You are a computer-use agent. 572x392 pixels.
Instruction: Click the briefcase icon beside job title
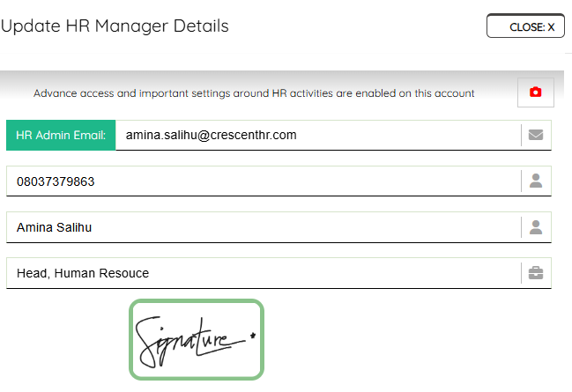tap(536, 273)
